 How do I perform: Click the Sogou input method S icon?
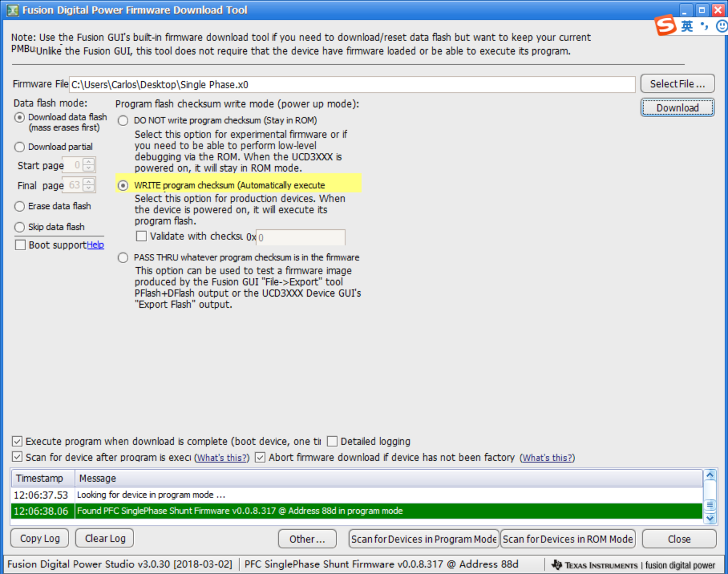(x=666, y=25)
